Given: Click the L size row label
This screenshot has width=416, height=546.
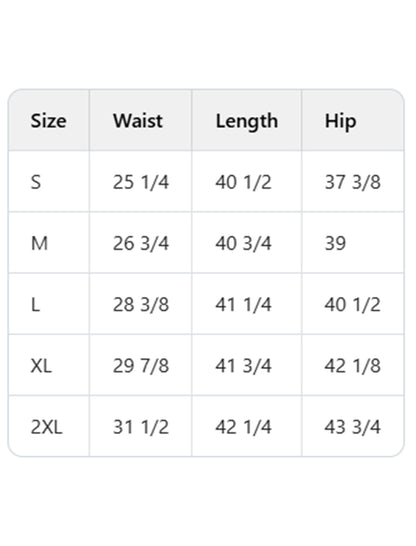Looking at the screenshot, I should tap(35, 304).
